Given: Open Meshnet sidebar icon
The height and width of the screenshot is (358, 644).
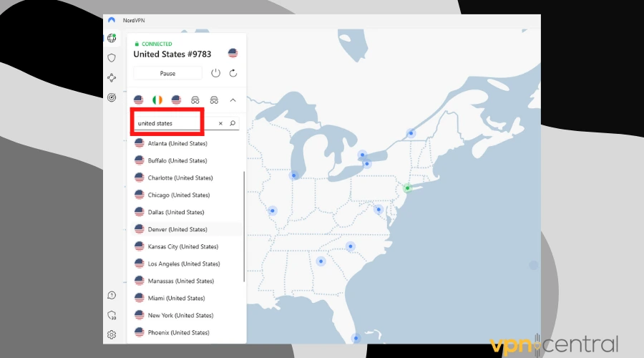Looking at the screenshot, I should click(112, 77).
